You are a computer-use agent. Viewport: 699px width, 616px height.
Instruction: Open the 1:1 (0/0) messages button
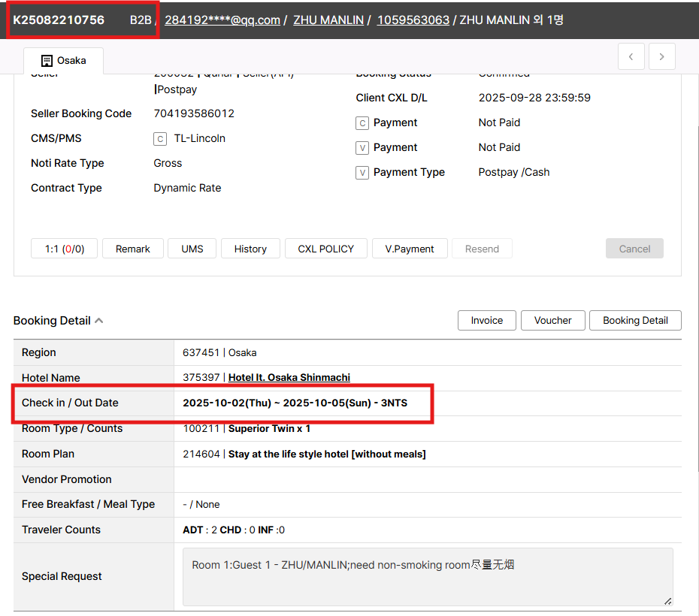pyautogui.click(x=64, y=249)
